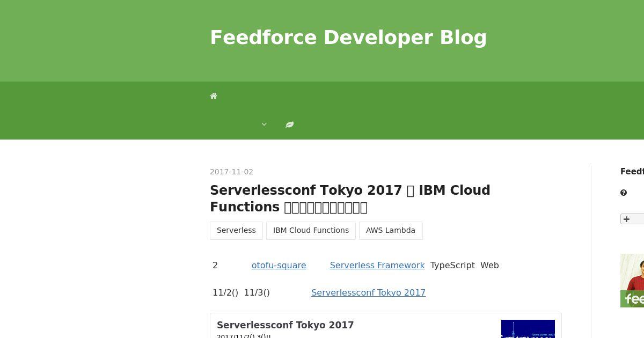Image resolution: width=644 pixels, height=338 pixels.
Task: Click the feedforce logo on sidebar banner
Action: coord(633,299)
